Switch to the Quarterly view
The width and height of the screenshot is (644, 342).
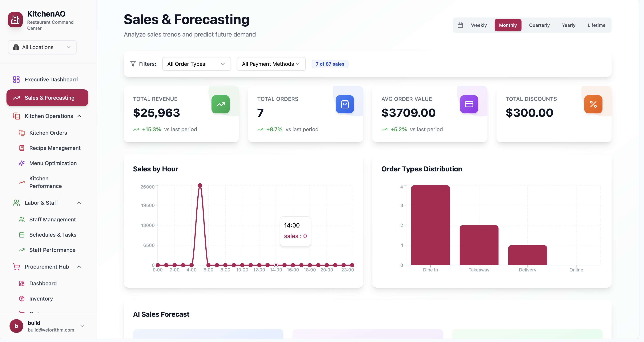(x=539, y=25)
